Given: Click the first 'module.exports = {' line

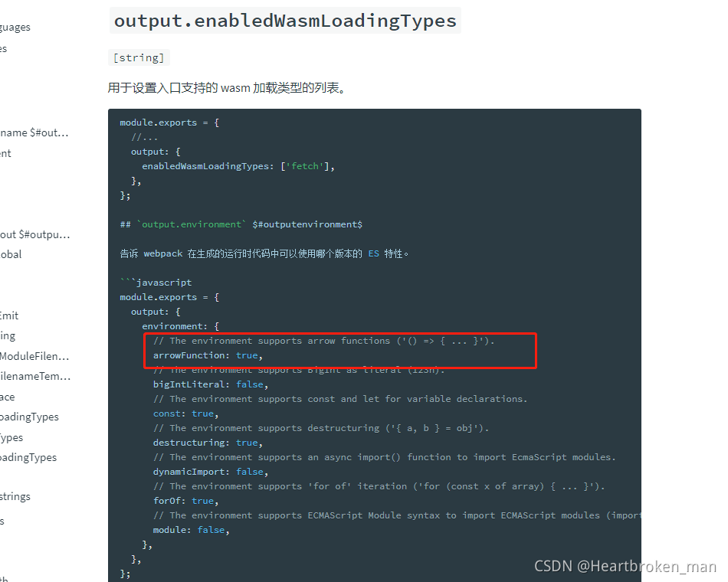Looking at the screenshot, I should (169, 123).
